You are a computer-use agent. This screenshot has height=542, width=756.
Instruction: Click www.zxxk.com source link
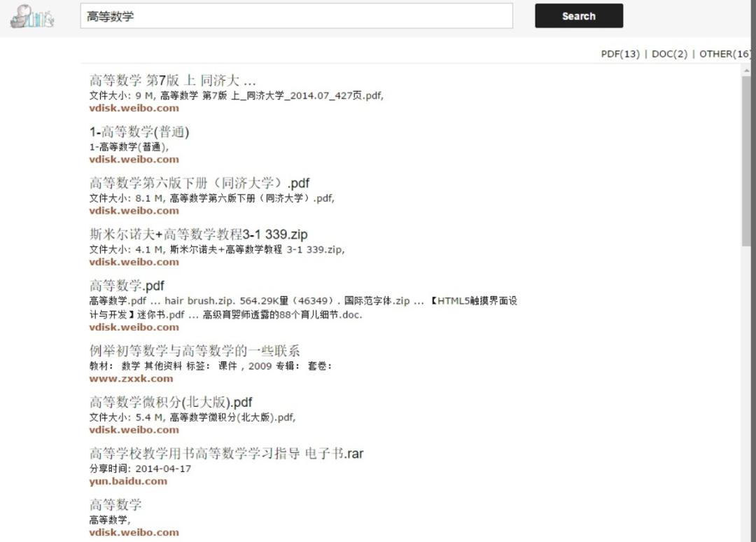131,379
